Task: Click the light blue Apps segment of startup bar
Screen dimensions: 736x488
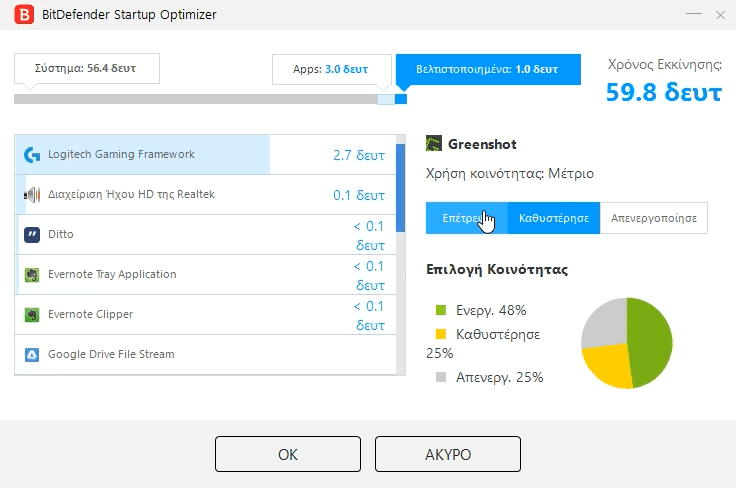Action: (x=386, y=99)
